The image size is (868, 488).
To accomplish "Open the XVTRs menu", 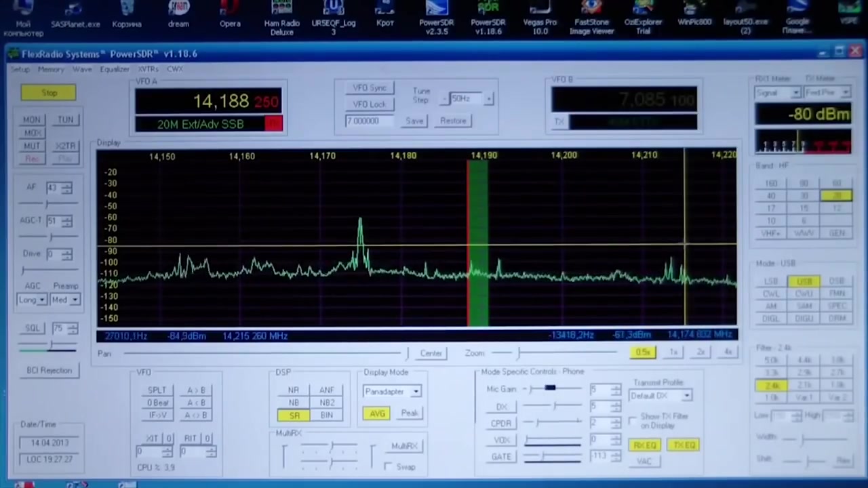I will pos(149,69).
